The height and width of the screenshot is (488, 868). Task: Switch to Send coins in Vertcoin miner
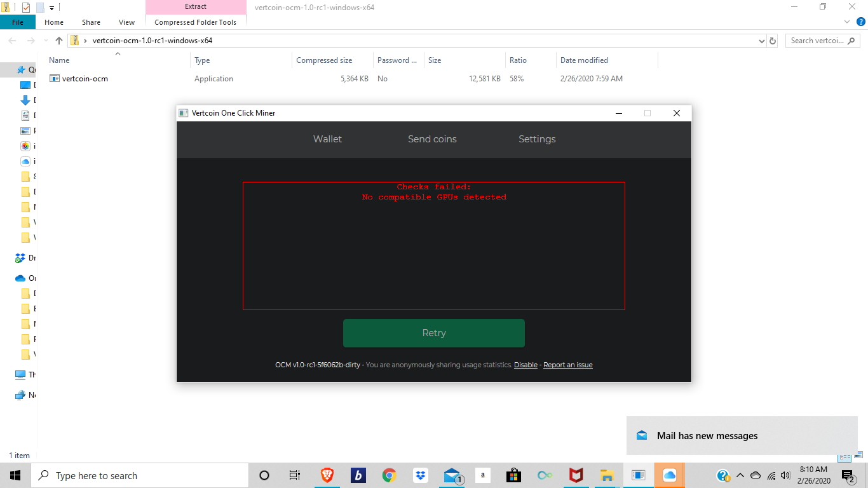[x=432, y=139]
